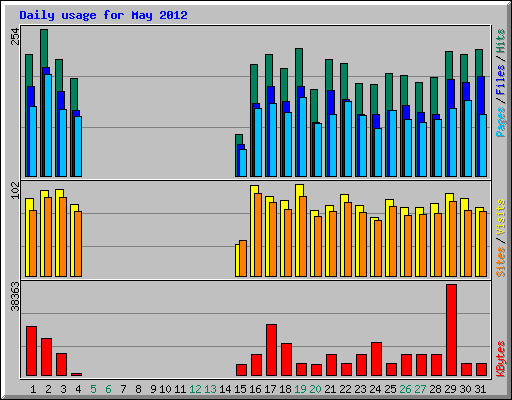The height and width of the screenshot is (400, 512).
Task: Click green weekend day 6 label
Action: point(108,389)
